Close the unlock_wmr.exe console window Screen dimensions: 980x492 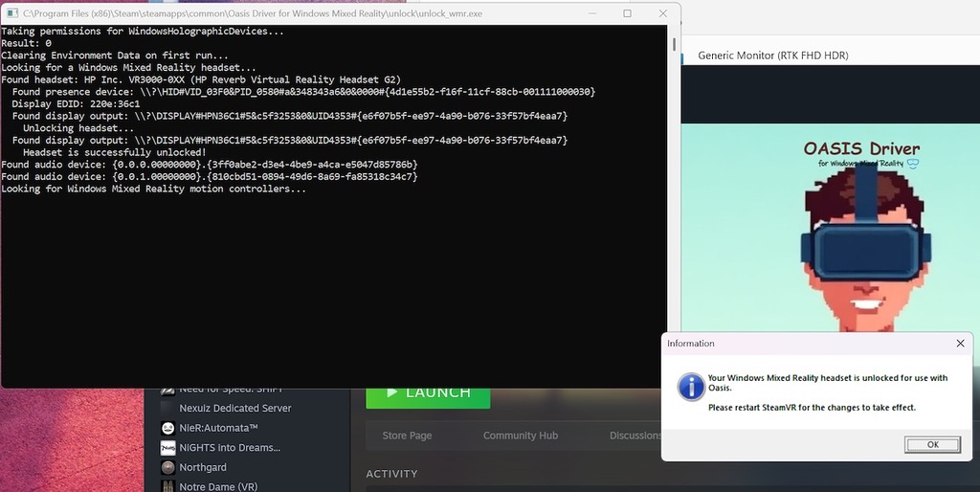(663, 13)
